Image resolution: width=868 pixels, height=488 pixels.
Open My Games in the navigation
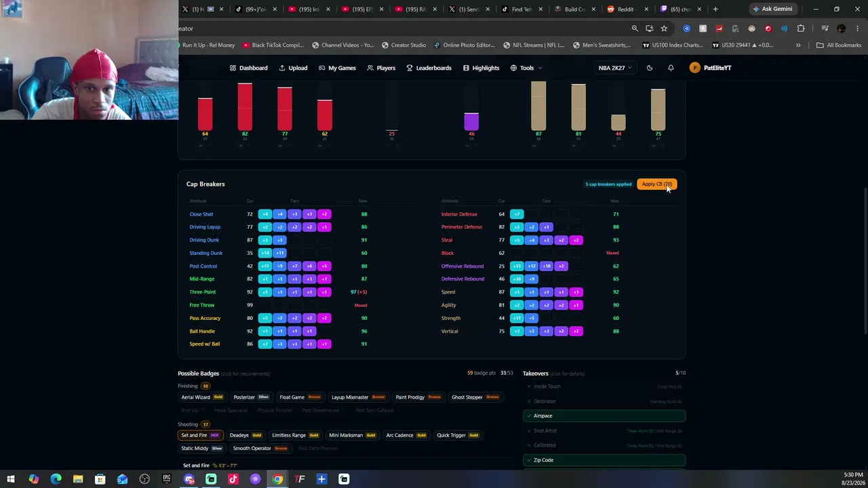coord(337,68)
